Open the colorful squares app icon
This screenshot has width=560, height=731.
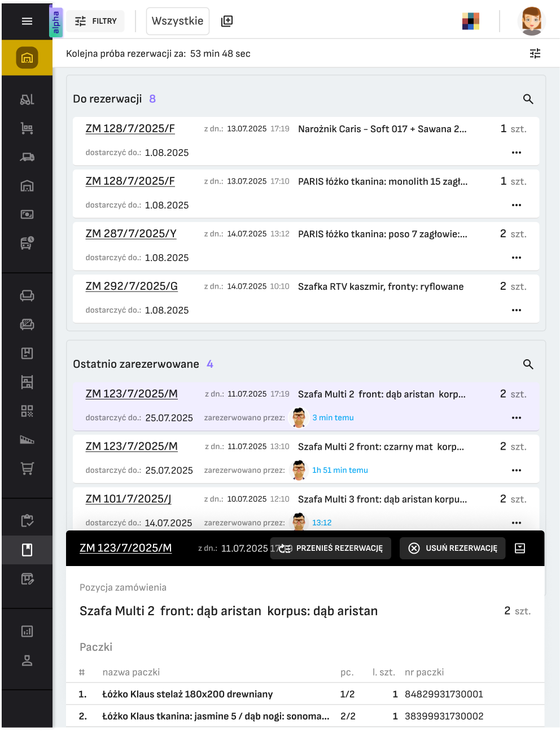click(x=471, y=21)
